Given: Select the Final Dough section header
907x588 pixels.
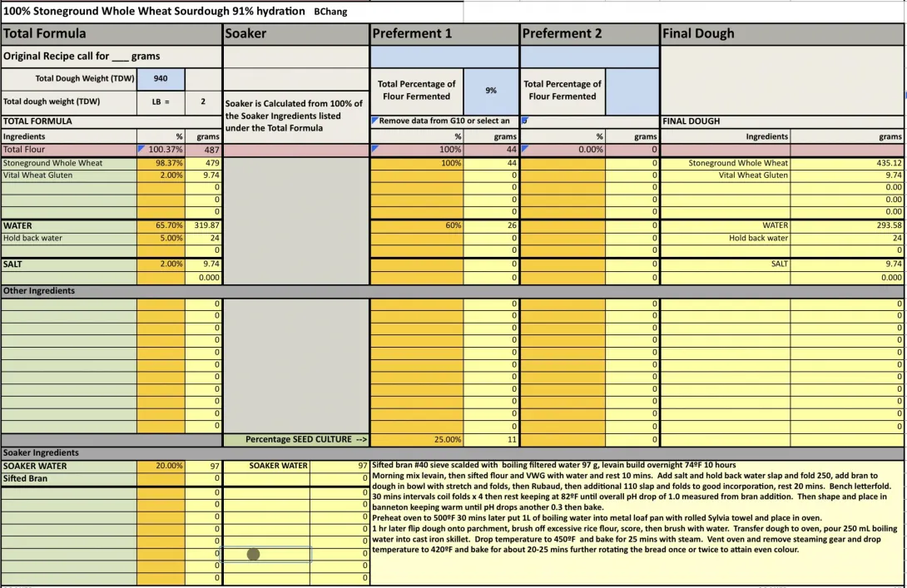Looking at the screenshot, I should pyautogui.click(x=781, y=34).
